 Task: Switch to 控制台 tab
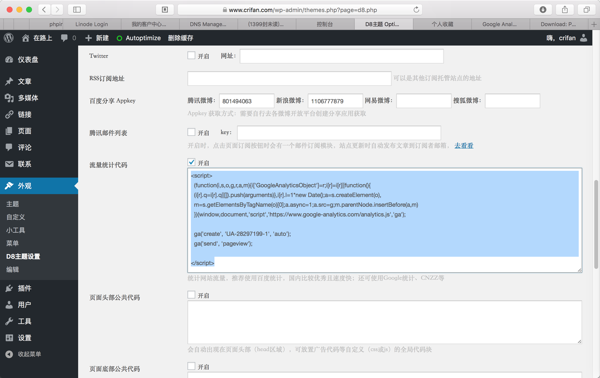point(324,24)
